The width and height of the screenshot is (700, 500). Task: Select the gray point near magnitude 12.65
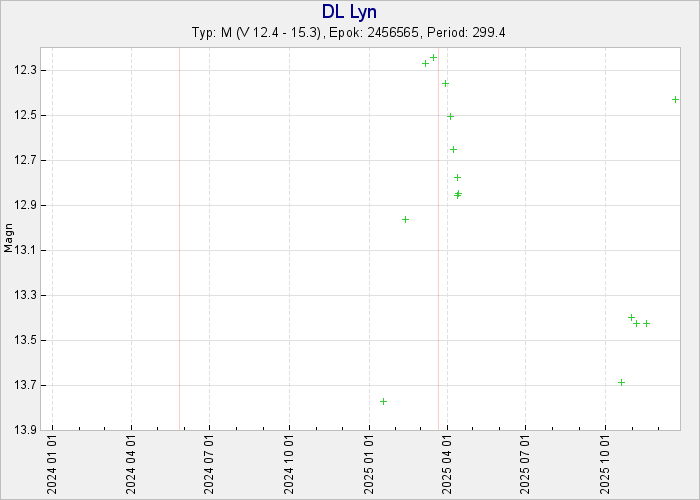point(453,149)
